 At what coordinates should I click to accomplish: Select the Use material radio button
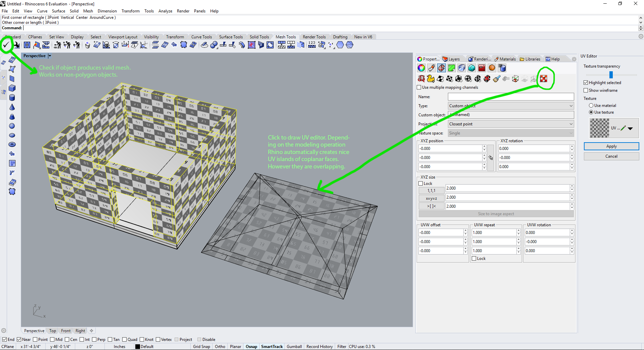(591, 106)
